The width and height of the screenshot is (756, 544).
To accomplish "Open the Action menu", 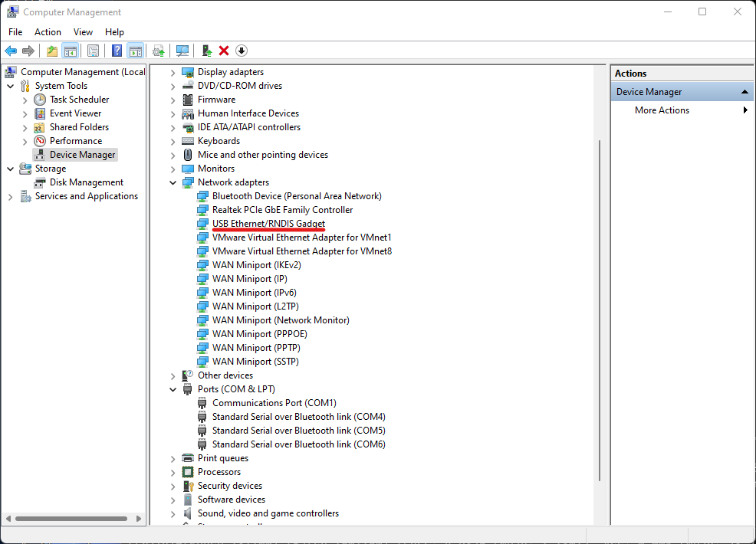I will pos(48,32).
